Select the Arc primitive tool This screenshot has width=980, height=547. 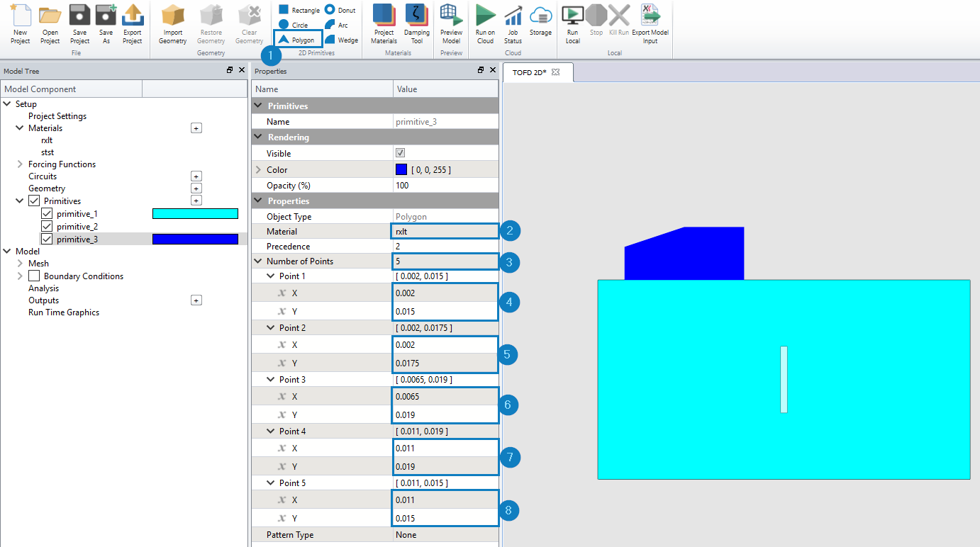tap(337, 25)
